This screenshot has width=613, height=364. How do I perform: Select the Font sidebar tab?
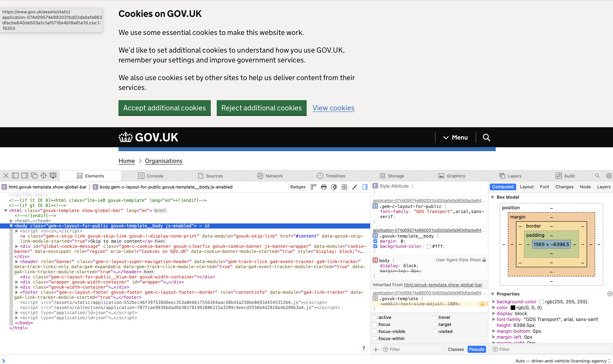coord(544,187)
